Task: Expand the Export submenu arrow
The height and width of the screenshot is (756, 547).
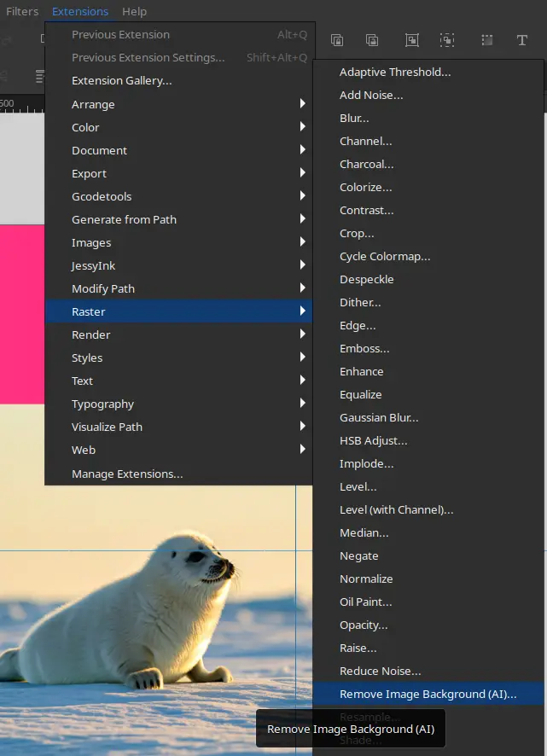Action: [x=302, y=173]
